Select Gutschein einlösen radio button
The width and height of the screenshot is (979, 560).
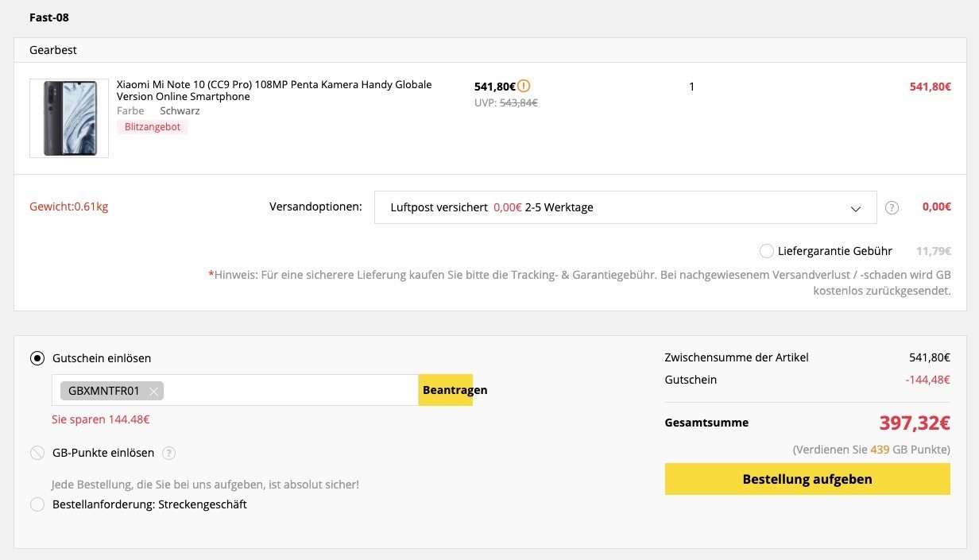[37, 358]
